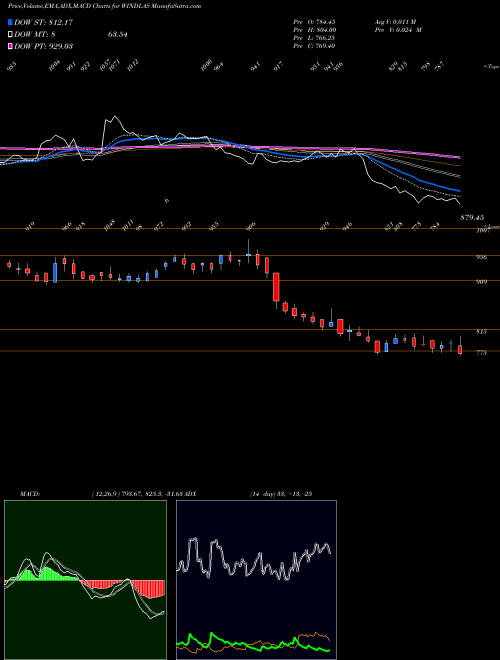Click the white DOW MT legend swatch
500x660 pixels.
coord(10,35)
